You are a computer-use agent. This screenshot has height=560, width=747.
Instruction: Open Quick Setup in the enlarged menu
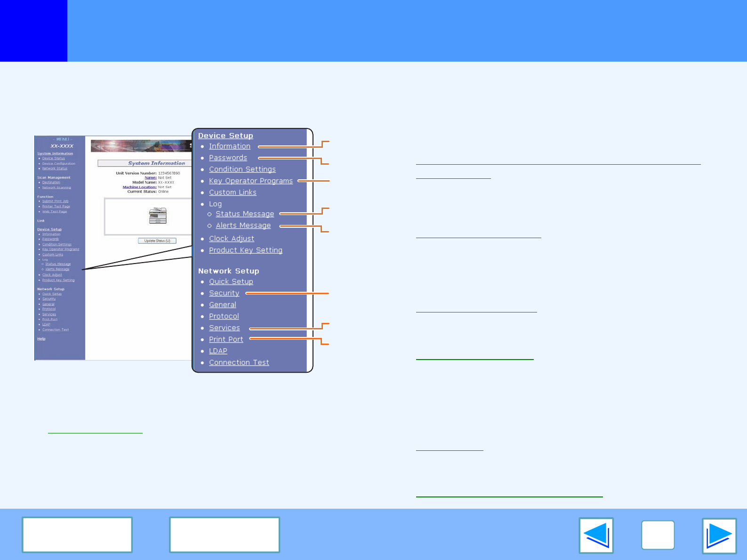pos(231,282)
